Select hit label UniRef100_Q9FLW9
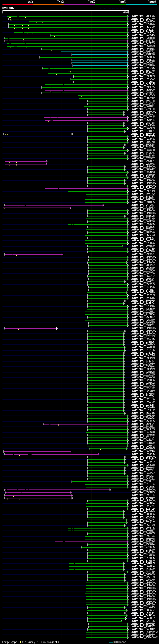Screen dimensions: 159x644 (x=143, y=416)
